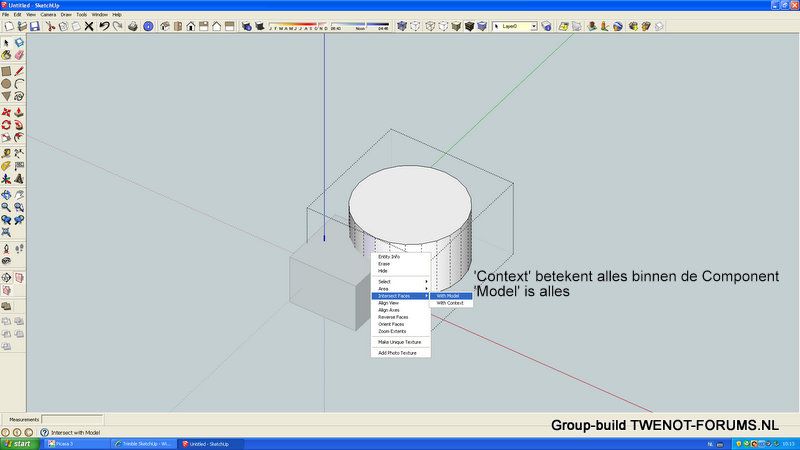Open the Window menu
Viewport: 800px width, 450px height.
click(x=99, y=15)
